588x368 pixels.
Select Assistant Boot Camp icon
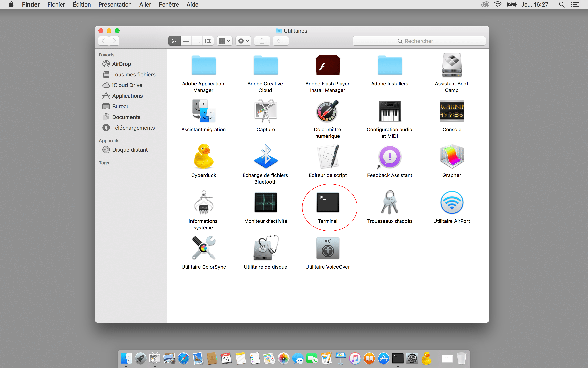[452, 65]
